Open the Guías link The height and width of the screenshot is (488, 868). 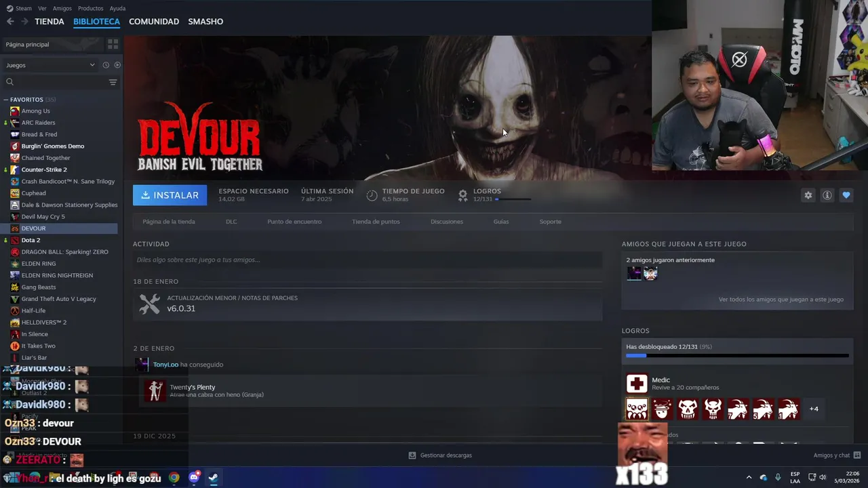click(501, 222)
